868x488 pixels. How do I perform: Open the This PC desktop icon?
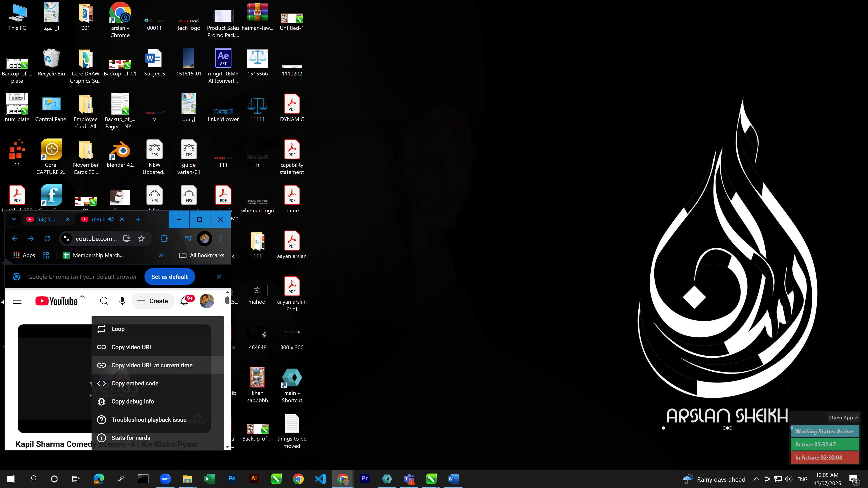click(17, 17)
